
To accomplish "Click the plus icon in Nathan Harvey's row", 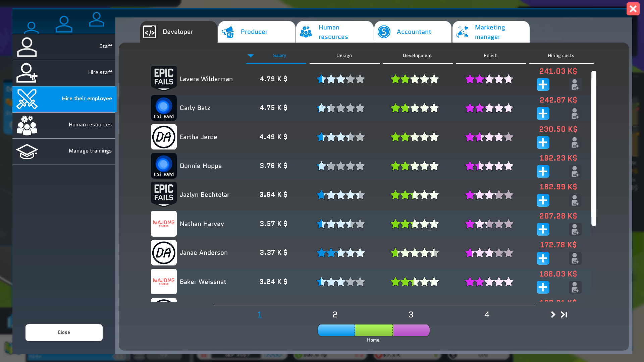I will [x=543, y=229].
